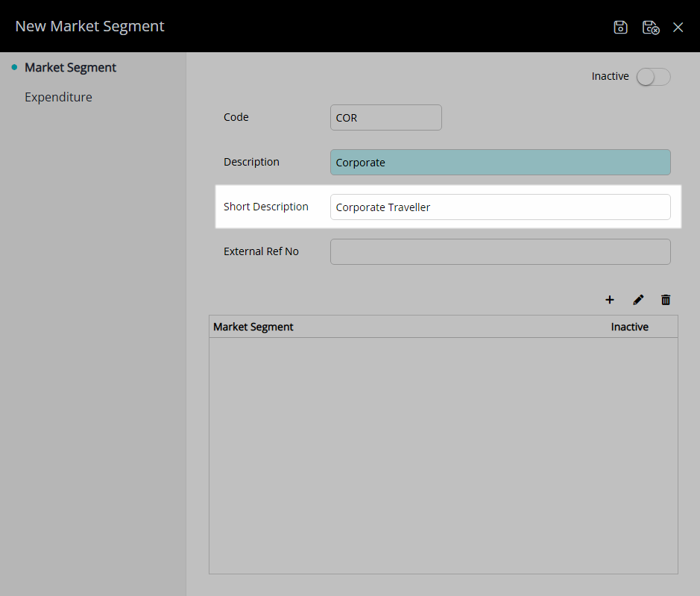700x596 pixels.
Task: Click the New Market Segment title
Action: [89, 26]
